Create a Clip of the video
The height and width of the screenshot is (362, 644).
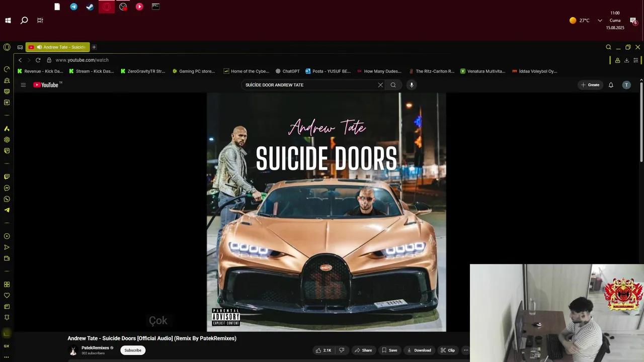click(x=448, y=350)
